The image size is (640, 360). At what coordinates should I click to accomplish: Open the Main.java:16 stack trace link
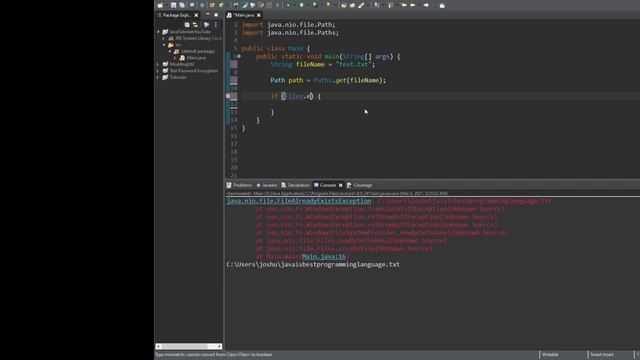(x=324, y=257)
